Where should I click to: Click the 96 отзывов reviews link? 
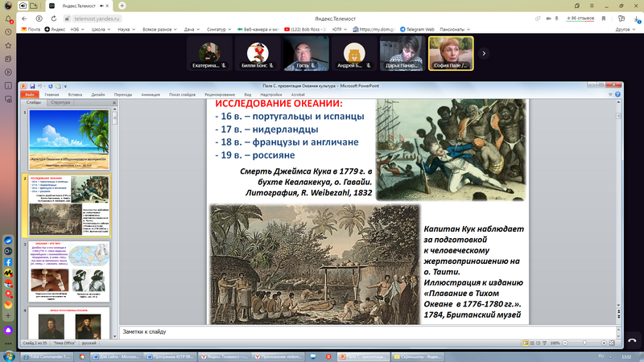click(580, 19)
